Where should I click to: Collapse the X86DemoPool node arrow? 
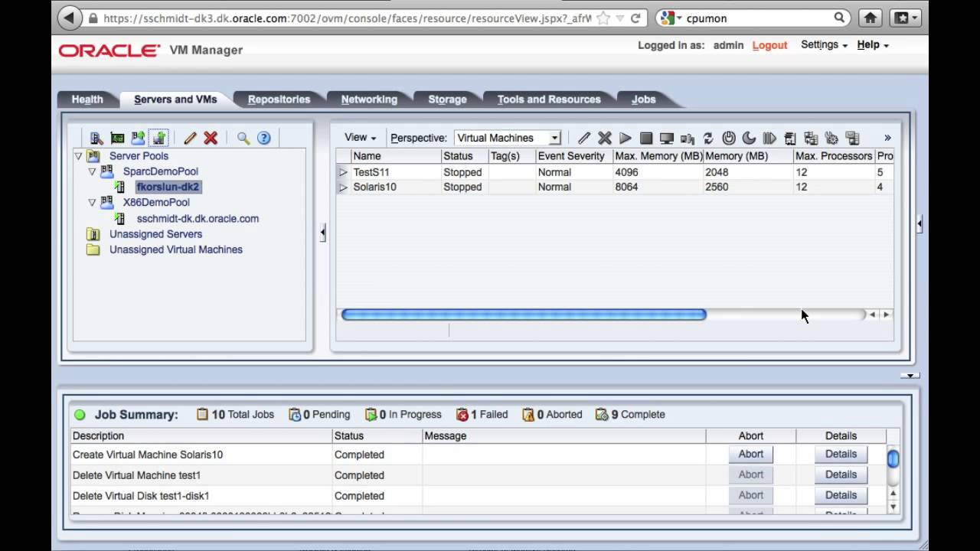(x=92, y=203)
